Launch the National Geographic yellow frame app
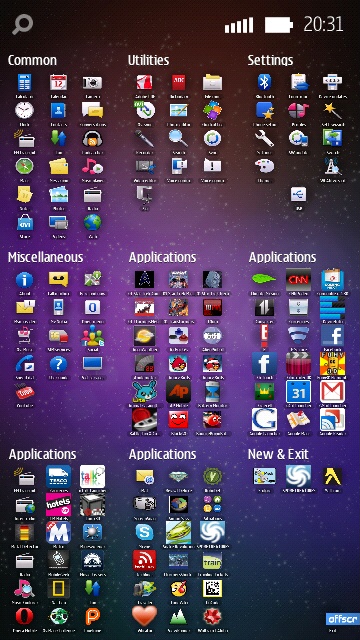 58,588
